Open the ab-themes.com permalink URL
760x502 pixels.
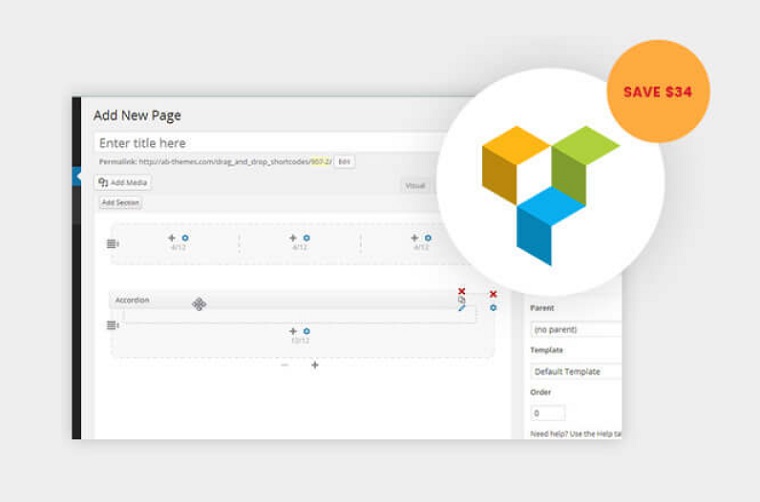(x=235, y=162)
